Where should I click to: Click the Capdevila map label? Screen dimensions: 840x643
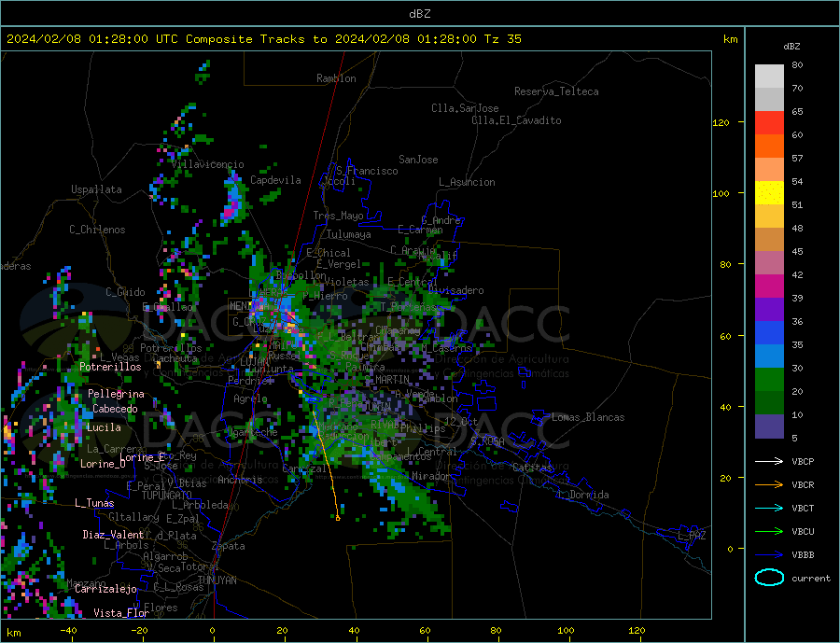275,180
